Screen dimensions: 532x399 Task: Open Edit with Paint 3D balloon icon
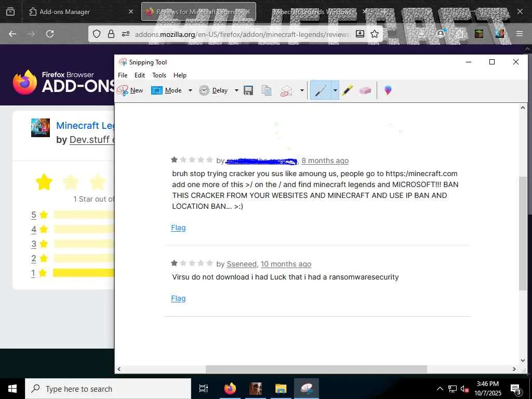click(x=388, y=90)
